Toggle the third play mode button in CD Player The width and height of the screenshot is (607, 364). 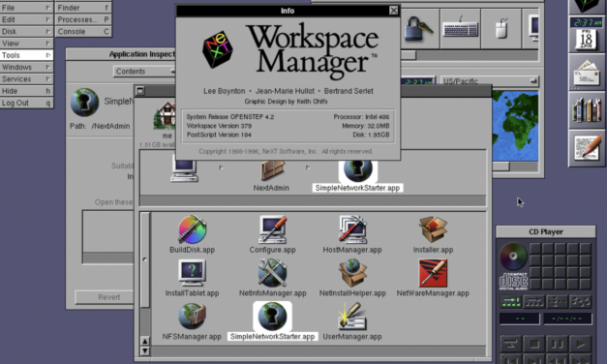557,301
